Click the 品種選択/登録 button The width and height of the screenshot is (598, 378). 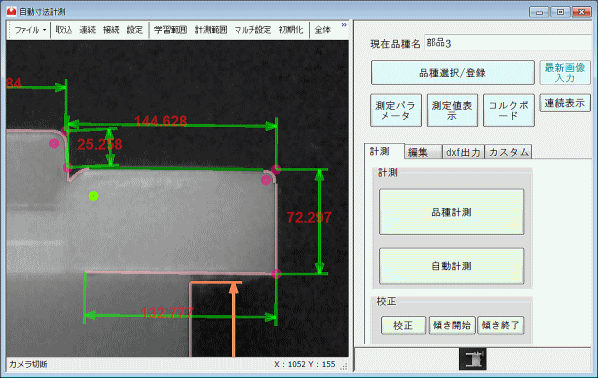tap(452, 72)
